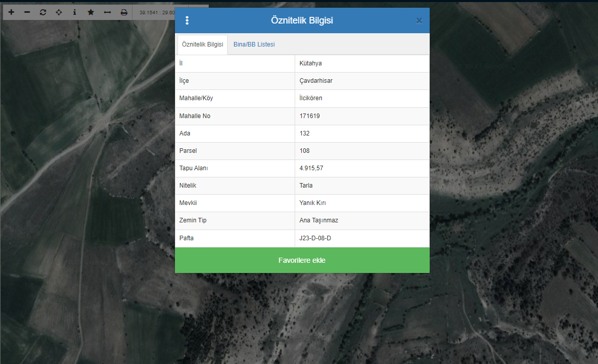The image size is (598, 364).
Task: Click the info query icon
Action: point(75,12)
